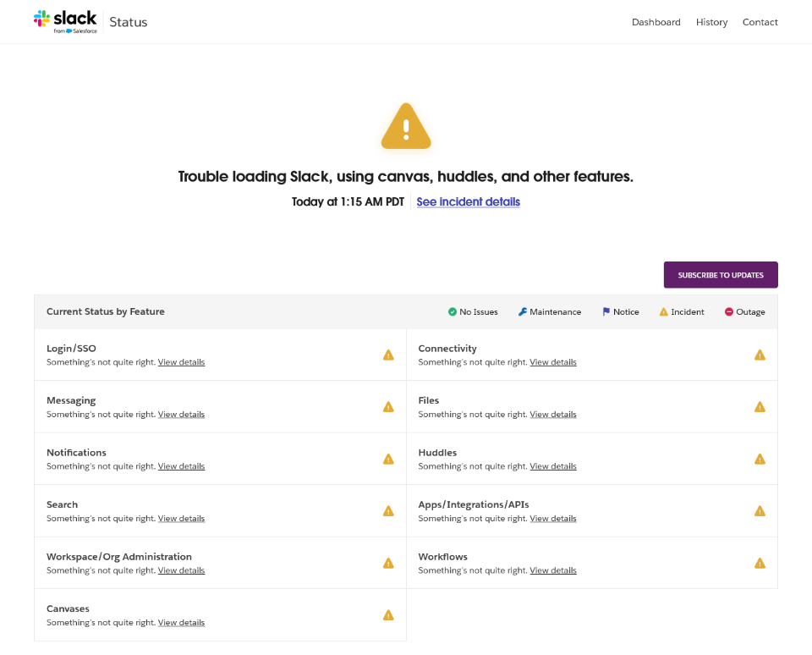Click the green No Issues legend icon

coord(453,312)
